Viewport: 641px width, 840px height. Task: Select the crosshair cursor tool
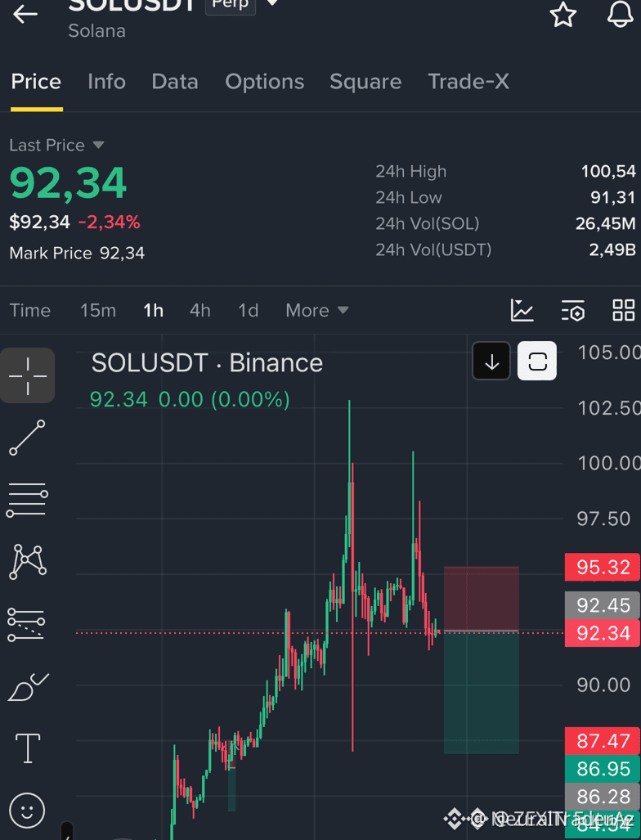pos(27,375)
